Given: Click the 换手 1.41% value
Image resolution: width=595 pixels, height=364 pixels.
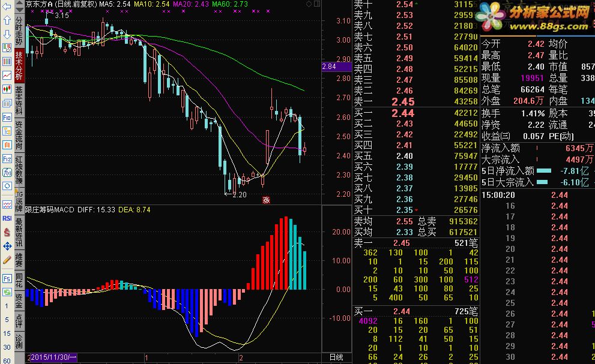Looking at the screenshot, I should pos(533,113).
